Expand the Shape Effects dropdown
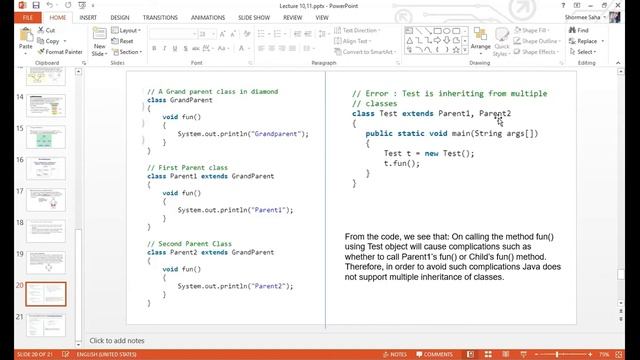Image resolution: width=640 pixels, height=360 pixels. [x=537, y=52]
